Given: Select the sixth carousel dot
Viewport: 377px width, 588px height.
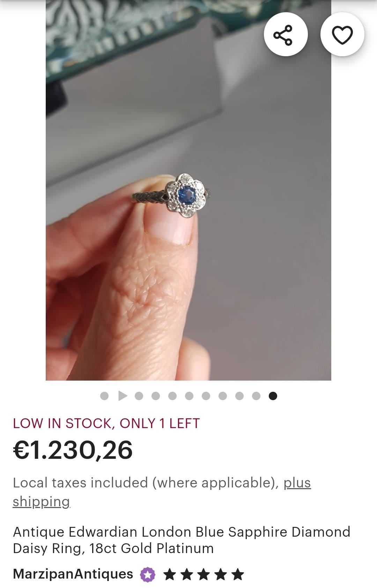Looking at the screenshot, I should tap(189, 396).
